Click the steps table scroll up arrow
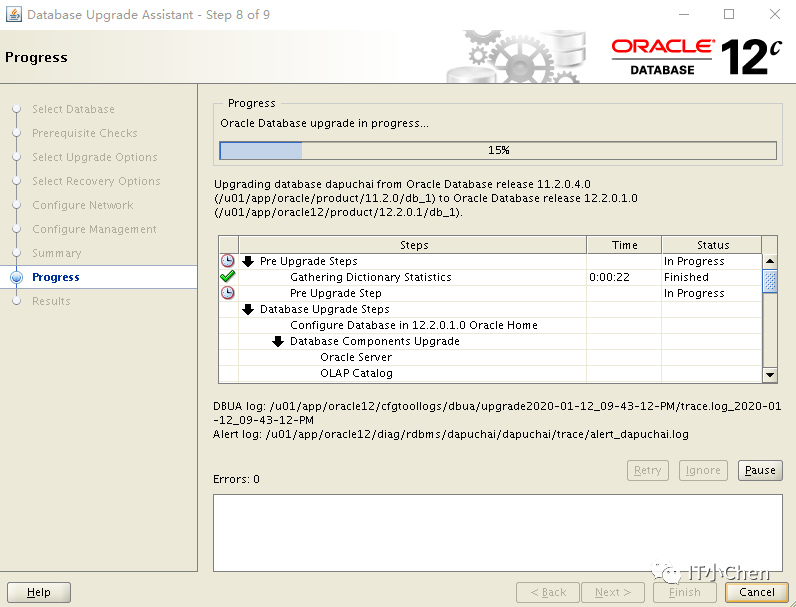 [770, 261]
